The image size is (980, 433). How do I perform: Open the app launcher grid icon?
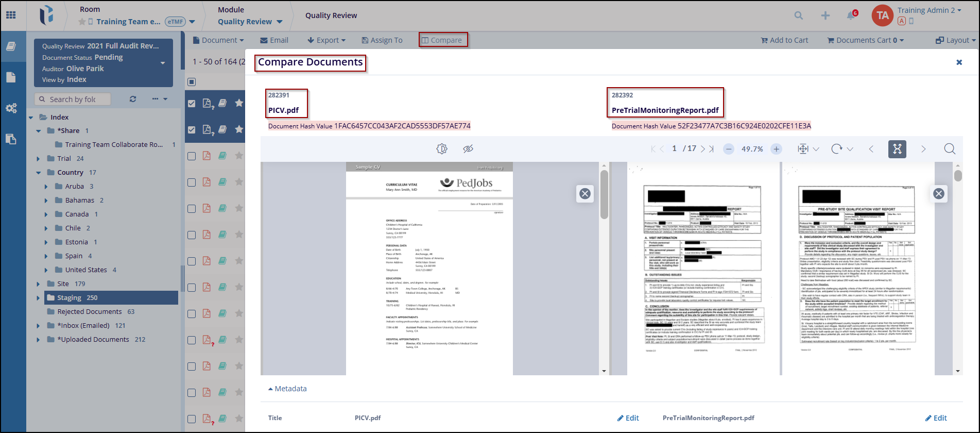click(x=11, y=15)
